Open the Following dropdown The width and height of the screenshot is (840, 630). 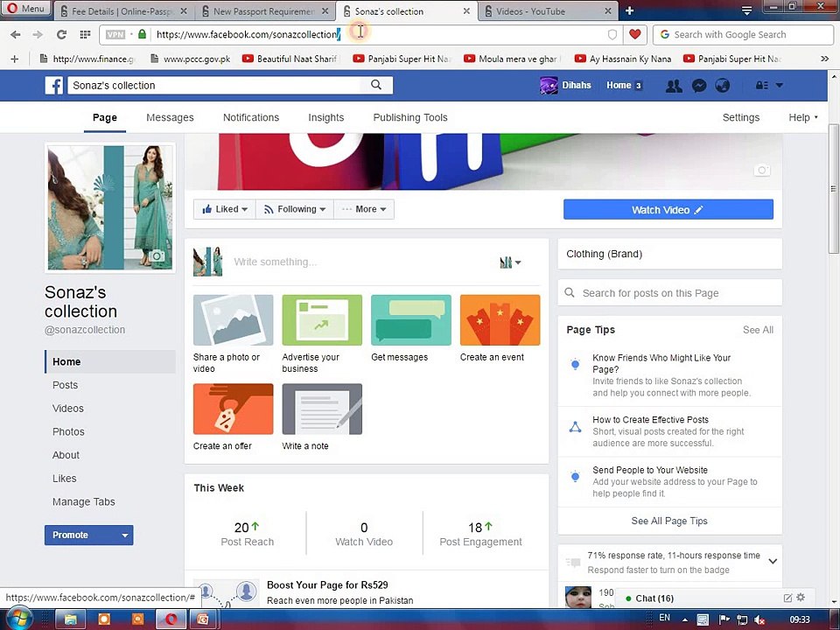[295, 209]
